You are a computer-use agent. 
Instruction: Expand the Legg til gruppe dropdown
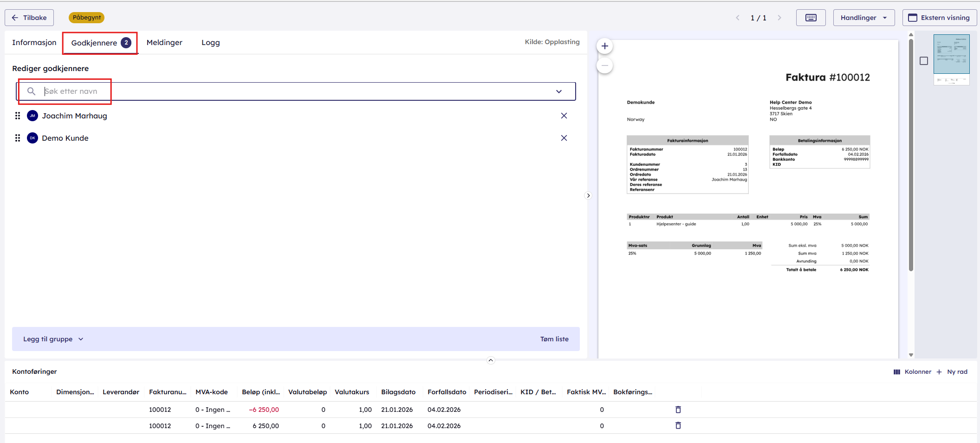pyautogui.click(x=53, y=339)
